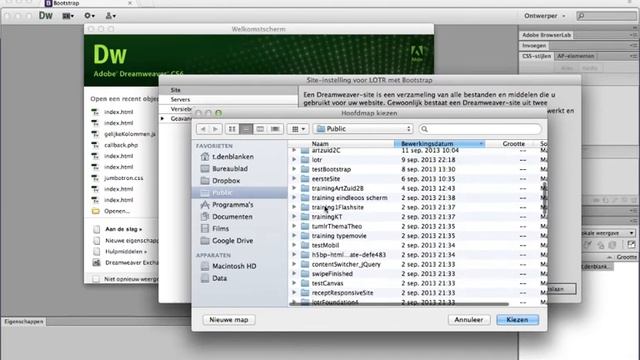Open the Eigenschappen panel tab
This screenshot has width=640, height=360.
pos(24,322)
